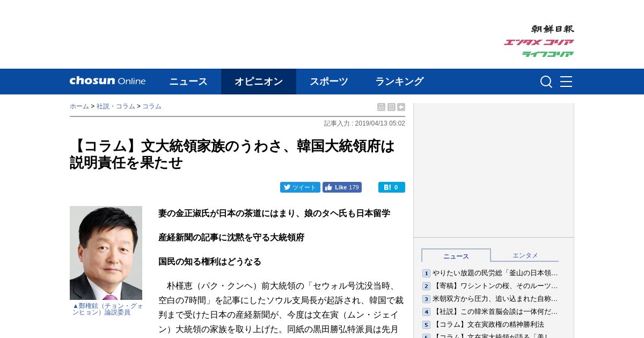Viewport: 644px width, 338px height.
Task: Click the article list icon
Action: click(x=391, y=107)
